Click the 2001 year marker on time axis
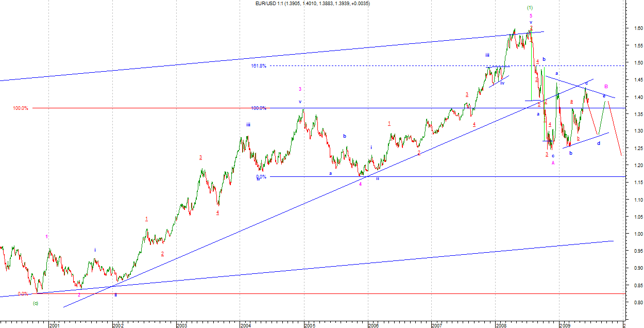This screenshot has width=644, height=328. pyautogui.click(x=54, y=325)
